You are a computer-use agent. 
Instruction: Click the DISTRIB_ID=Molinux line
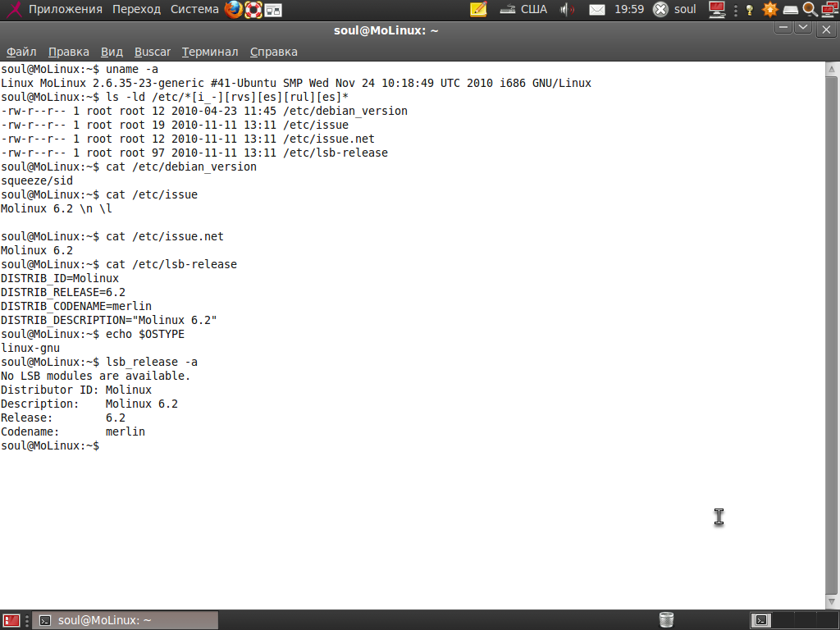pos(59,278)
